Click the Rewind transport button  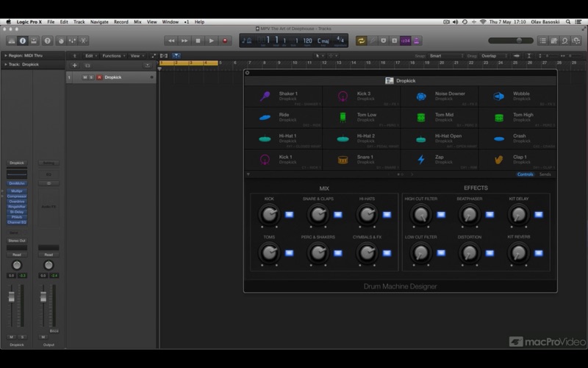[x=171, y=40]
